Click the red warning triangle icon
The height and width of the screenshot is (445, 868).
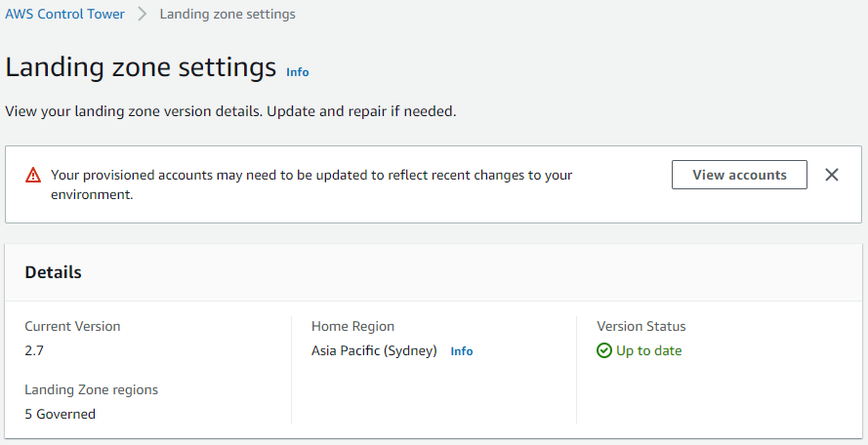pos(33,176)
